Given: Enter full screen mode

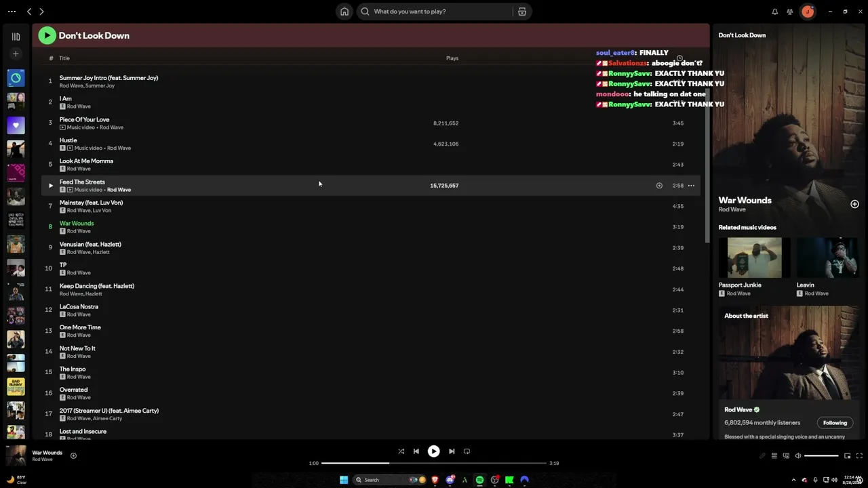Looking at the screenshot, I should [859, 456].
